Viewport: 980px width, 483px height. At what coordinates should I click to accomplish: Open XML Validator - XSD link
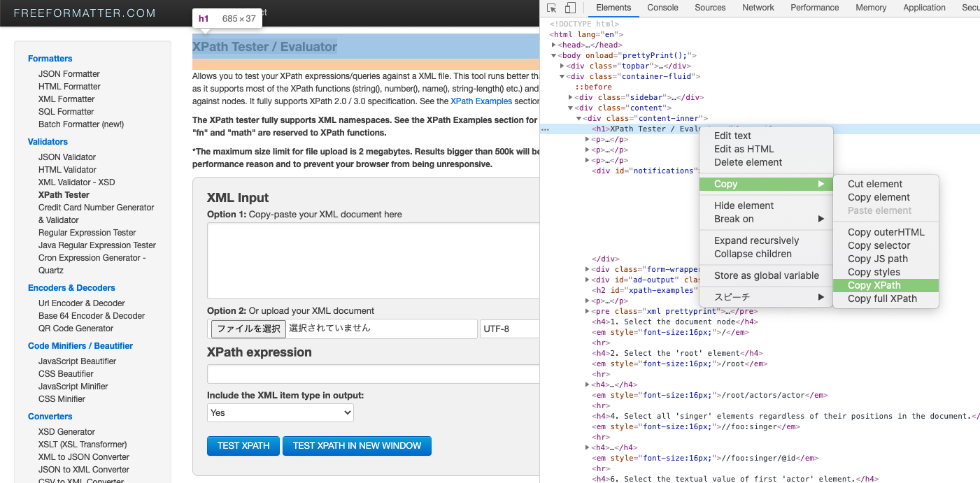pyautogui.click(x=77, y=182)
